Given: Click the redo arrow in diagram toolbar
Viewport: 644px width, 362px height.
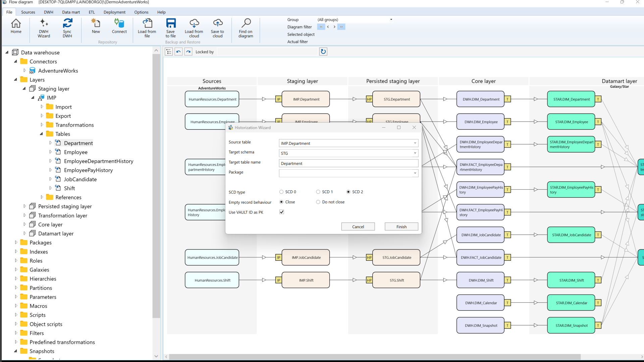Looking at the screenshot, I should (x=188, y=52).
